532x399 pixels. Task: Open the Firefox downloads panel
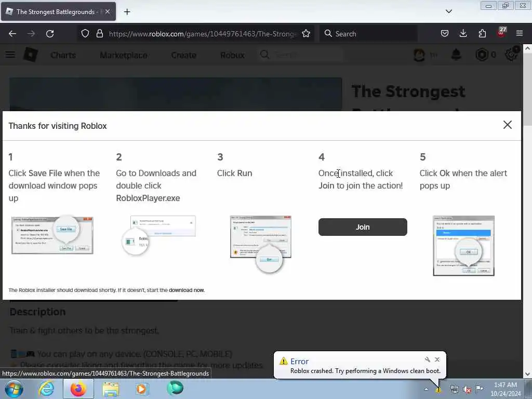click(463, 33)
